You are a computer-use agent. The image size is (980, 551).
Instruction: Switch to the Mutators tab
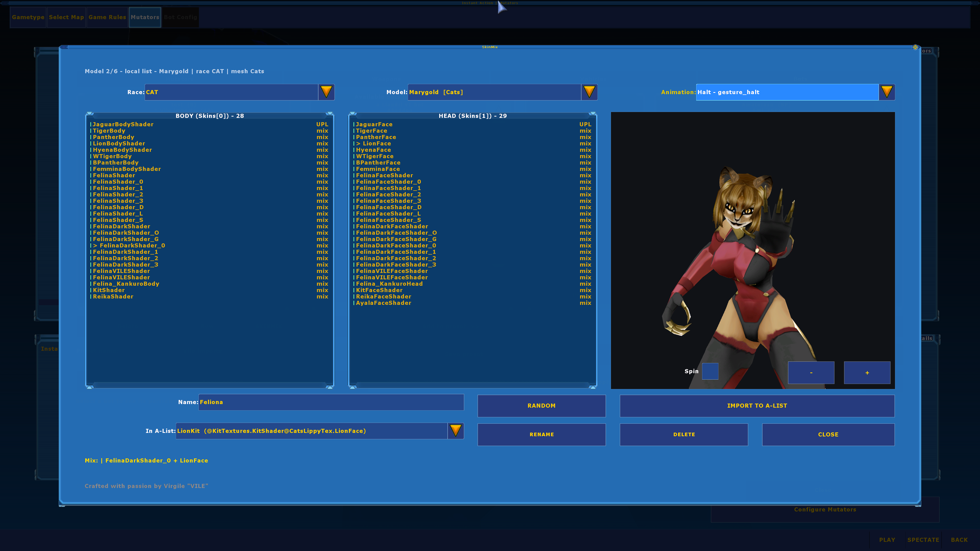click(x=145, y=17)
